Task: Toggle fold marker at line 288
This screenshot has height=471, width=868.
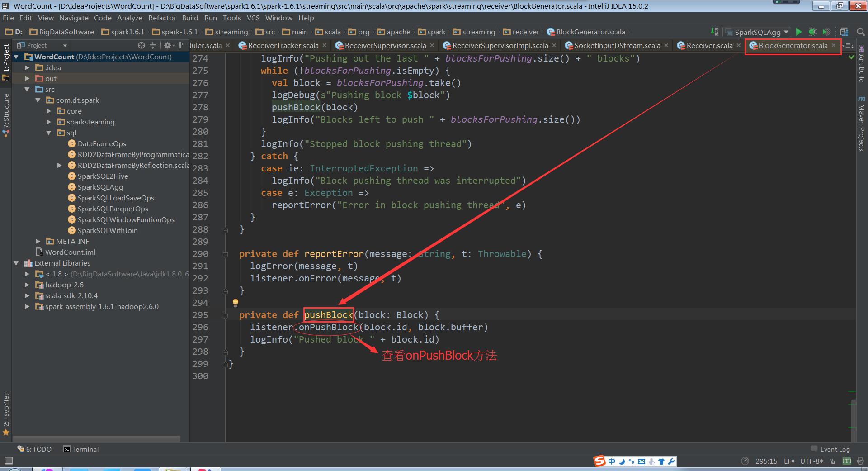Action: click(225, 230)
